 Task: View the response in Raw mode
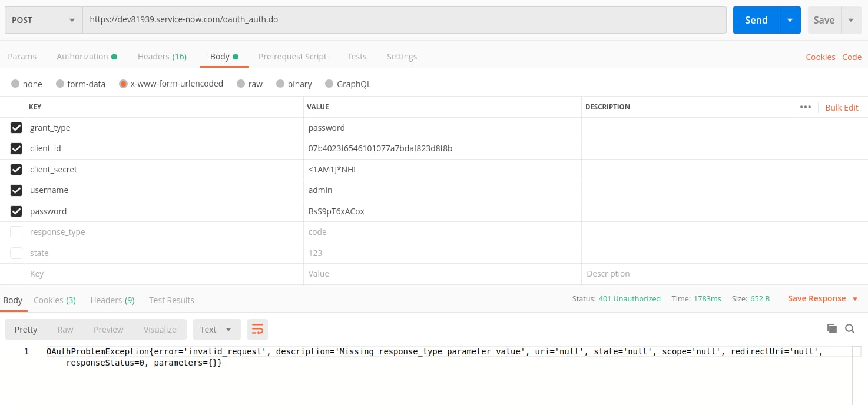pos(65,329)
